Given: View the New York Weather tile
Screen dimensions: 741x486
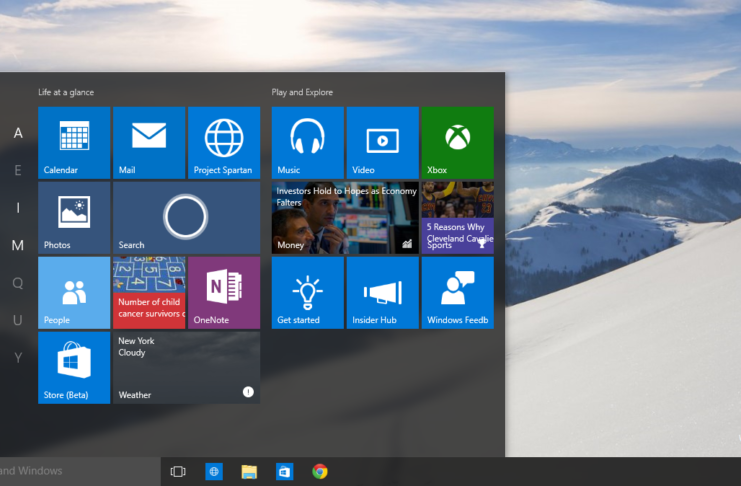Looking at the screenshot, I should tap(186, 367).
